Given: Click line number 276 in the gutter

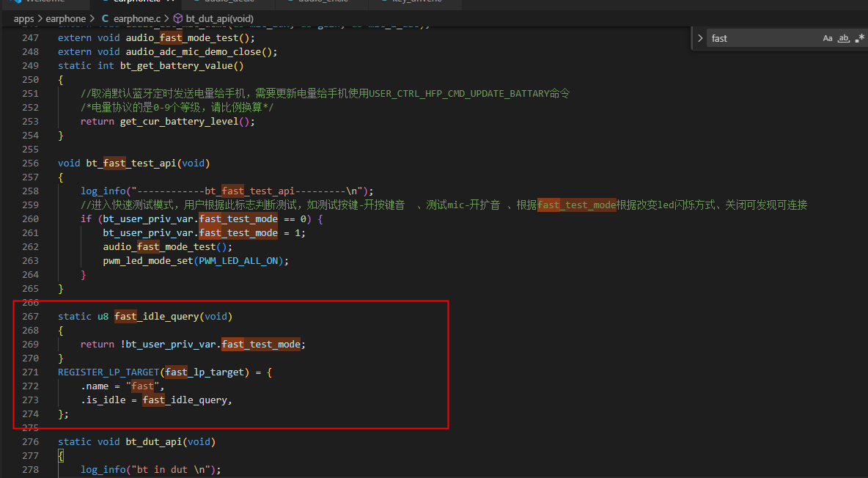Looking at the screenshot, I should pos(31,441).
